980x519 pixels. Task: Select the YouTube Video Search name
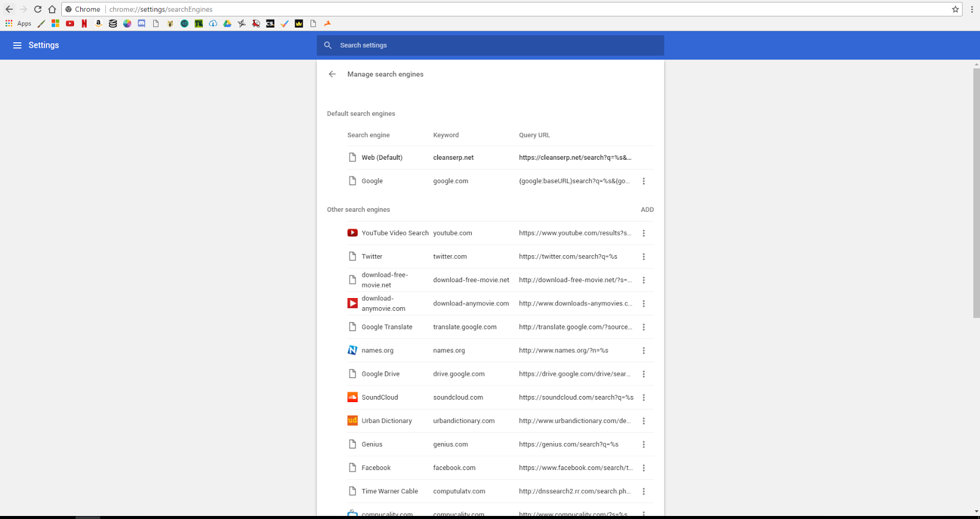point(395,233)
